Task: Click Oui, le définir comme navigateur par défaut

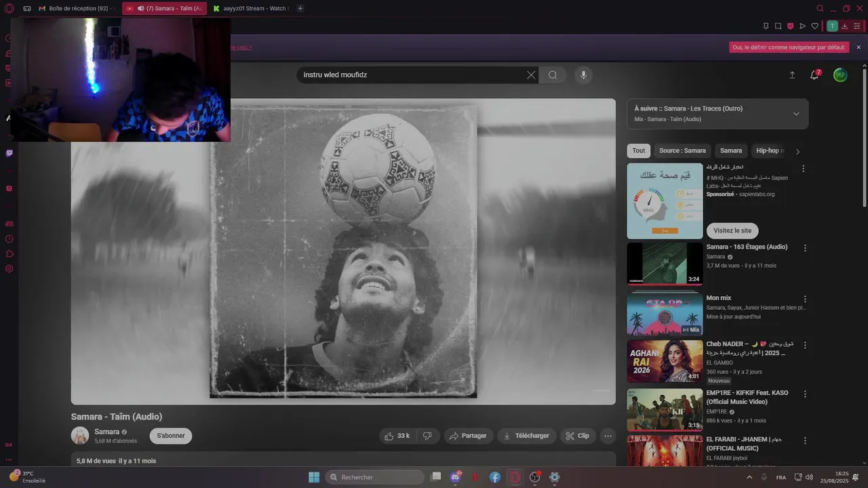Action: (789, 47)
